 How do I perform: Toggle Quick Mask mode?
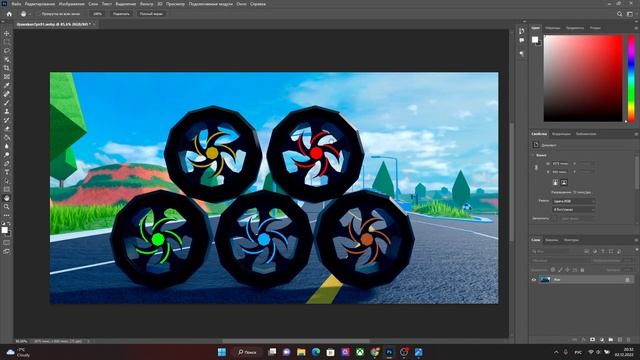tap(7, 242)
